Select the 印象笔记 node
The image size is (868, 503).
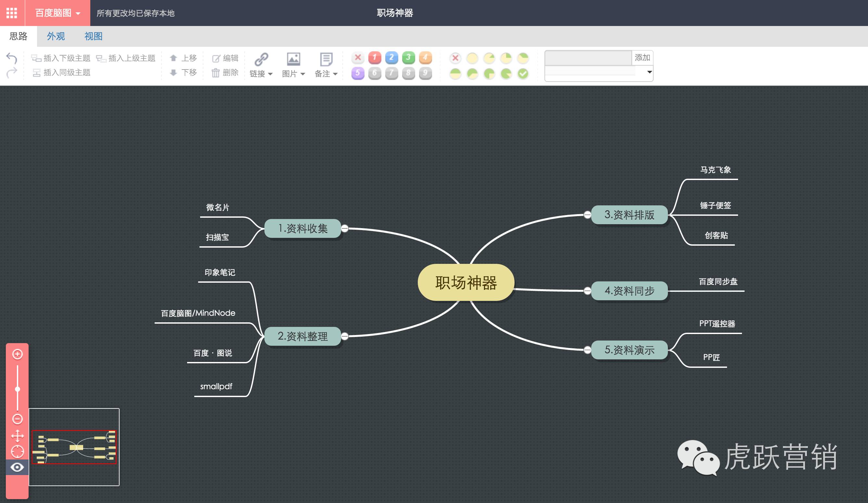click(x=220, y=273)
